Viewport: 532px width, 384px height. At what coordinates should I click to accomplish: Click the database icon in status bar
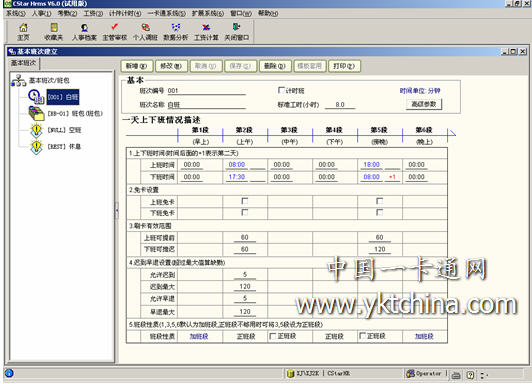pos(290,374)
